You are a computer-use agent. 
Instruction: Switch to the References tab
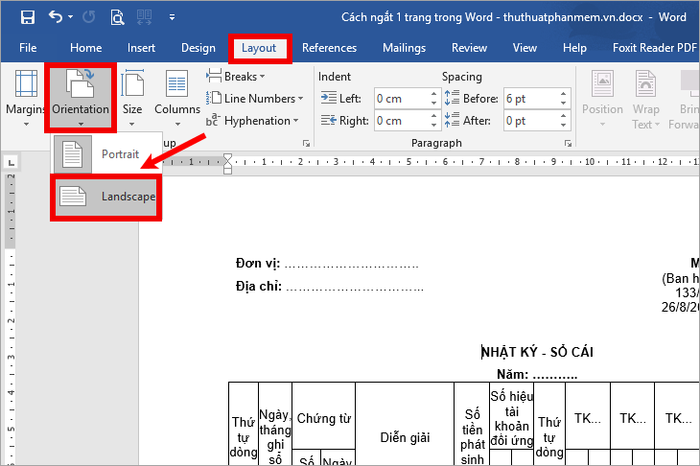tap(329, 48)
